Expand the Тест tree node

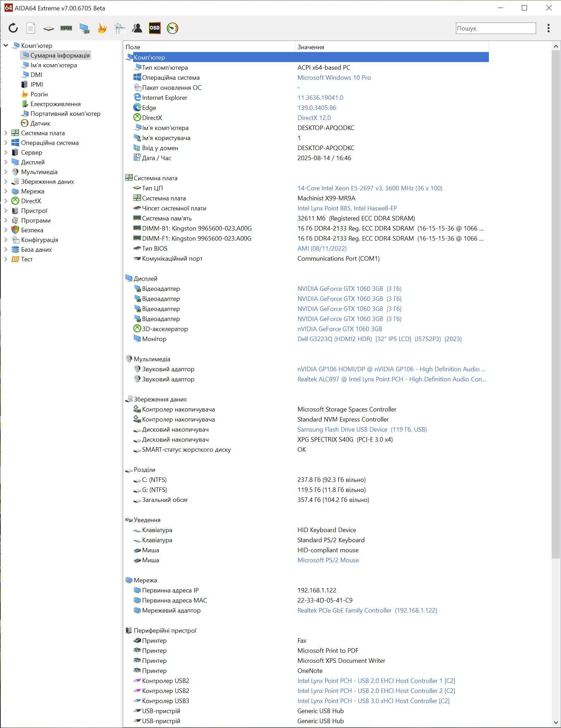[x=6, y=259]
